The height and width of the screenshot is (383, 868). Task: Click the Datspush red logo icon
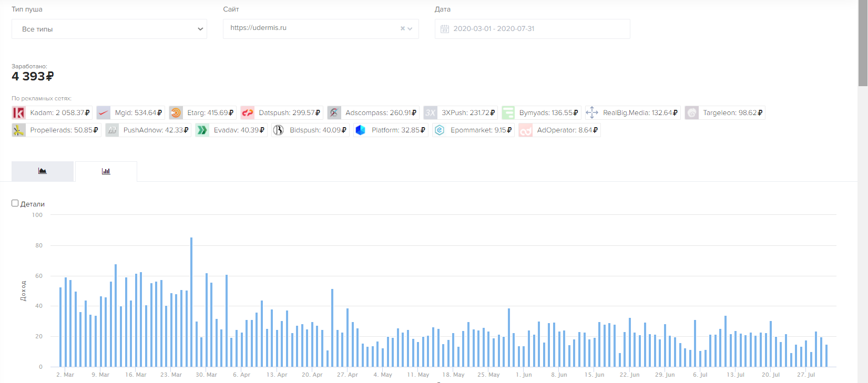coord(248,113)
